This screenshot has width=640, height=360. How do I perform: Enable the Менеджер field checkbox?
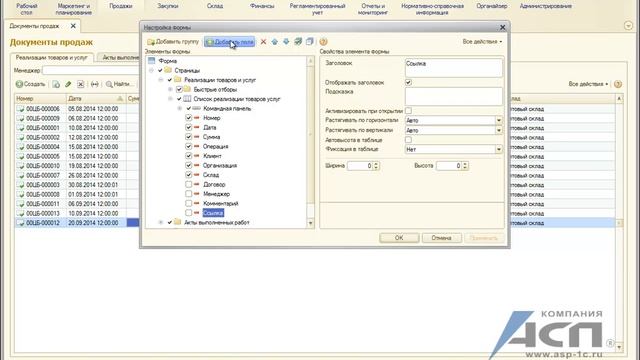click(189, 194)
